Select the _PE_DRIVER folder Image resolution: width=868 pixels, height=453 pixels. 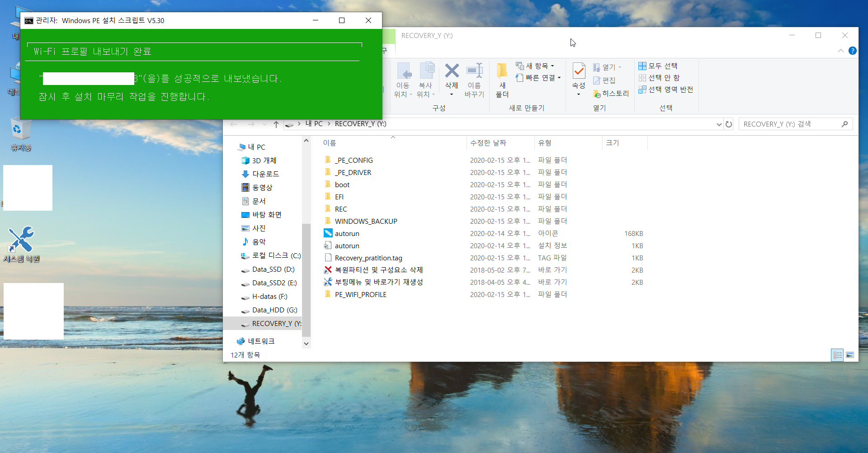[x=353, y=172]
